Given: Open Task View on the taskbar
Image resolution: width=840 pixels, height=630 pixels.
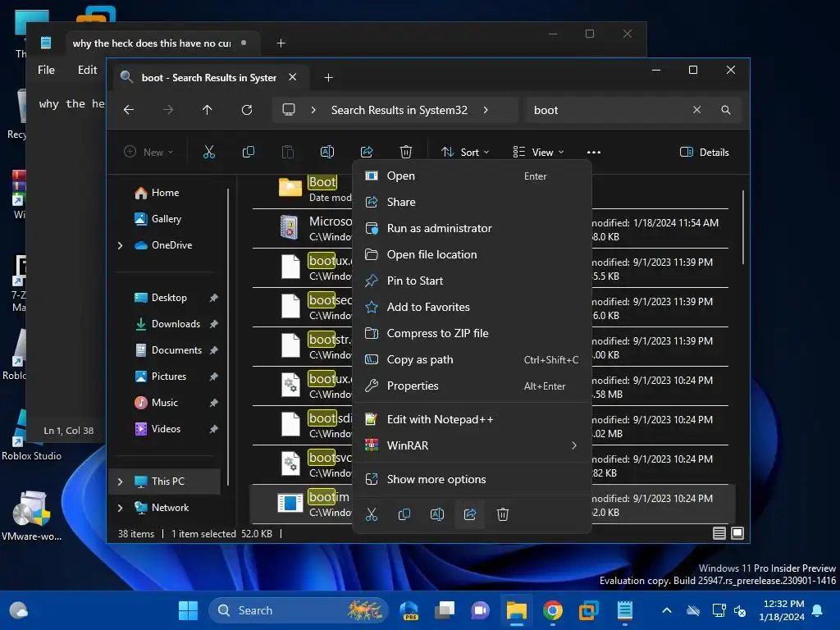Looking at the screenshot, I should tap(445, 610).
